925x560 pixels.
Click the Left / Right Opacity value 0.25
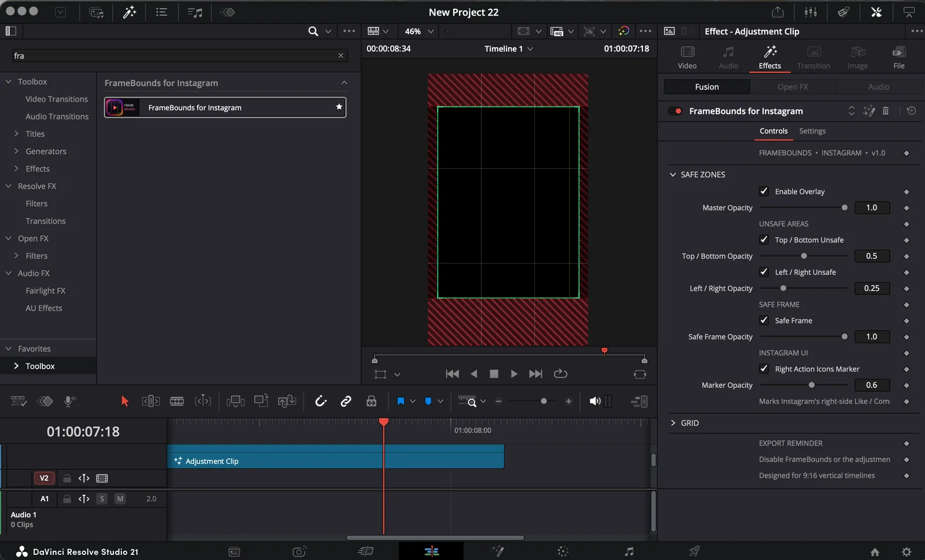(872, 288)
